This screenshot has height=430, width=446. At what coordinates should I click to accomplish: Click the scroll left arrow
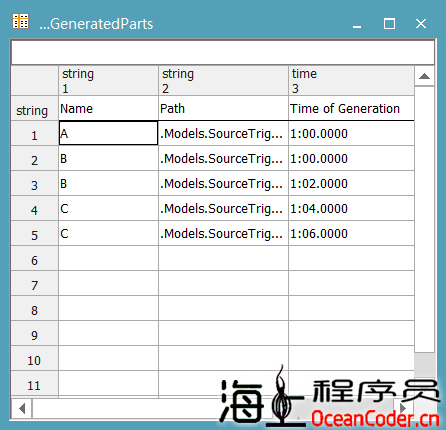(22, 408)
